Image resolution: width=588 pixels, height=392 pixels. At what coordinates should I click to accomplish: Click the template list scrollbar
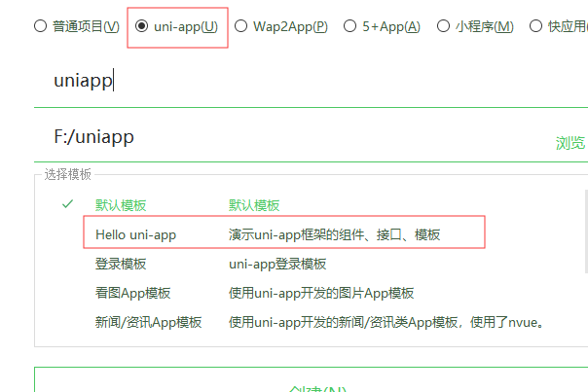pos(586,232)
